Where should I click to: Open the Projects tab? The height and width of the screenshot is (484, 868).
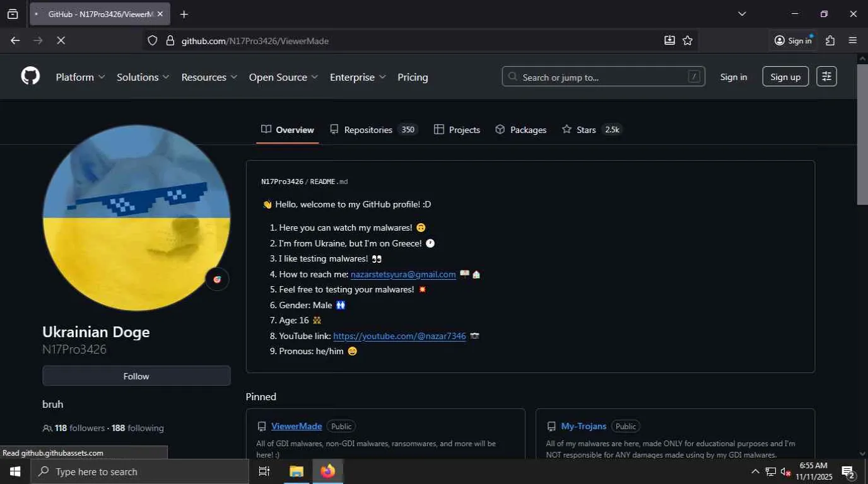click(457, 130)
